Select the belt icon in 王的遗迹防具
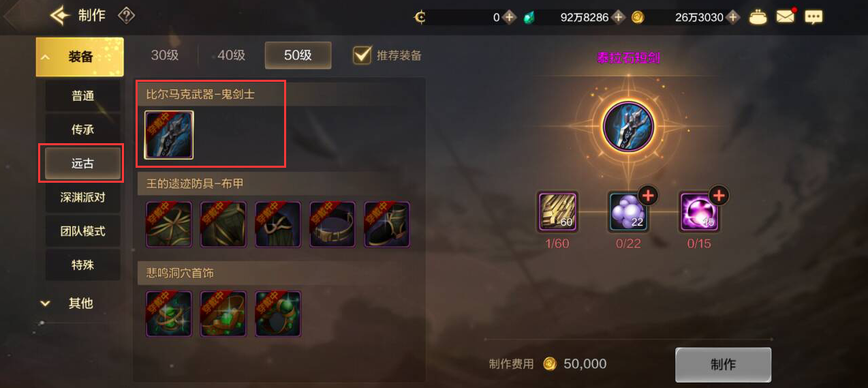The width and height of the screenshot is (868, 388). click(332, 224)
